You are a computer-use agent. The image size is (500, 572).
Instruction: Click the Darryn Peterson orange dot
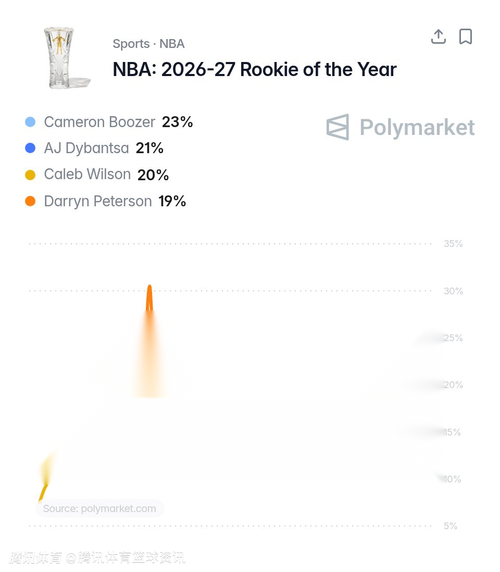[x=30, y=201]
